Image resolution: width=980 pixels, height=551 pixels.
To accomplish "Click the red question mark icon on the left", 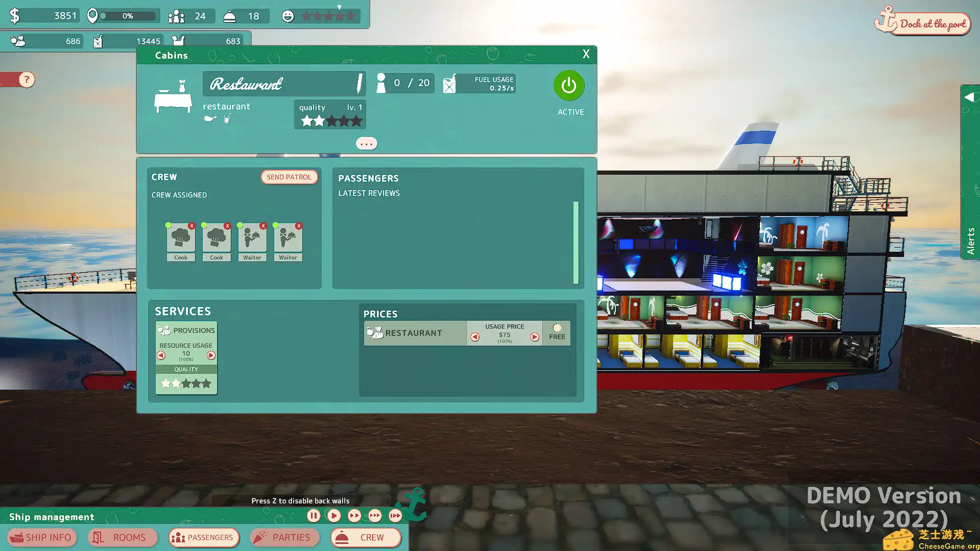I will pyautogui.click(x=26, y=80).
